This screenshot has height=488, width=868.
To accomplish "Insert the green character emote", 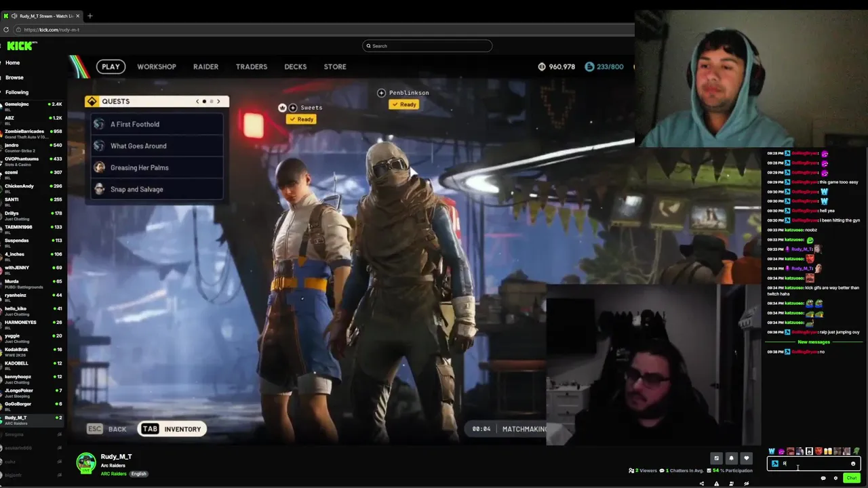I will click(x=856, y=451).
